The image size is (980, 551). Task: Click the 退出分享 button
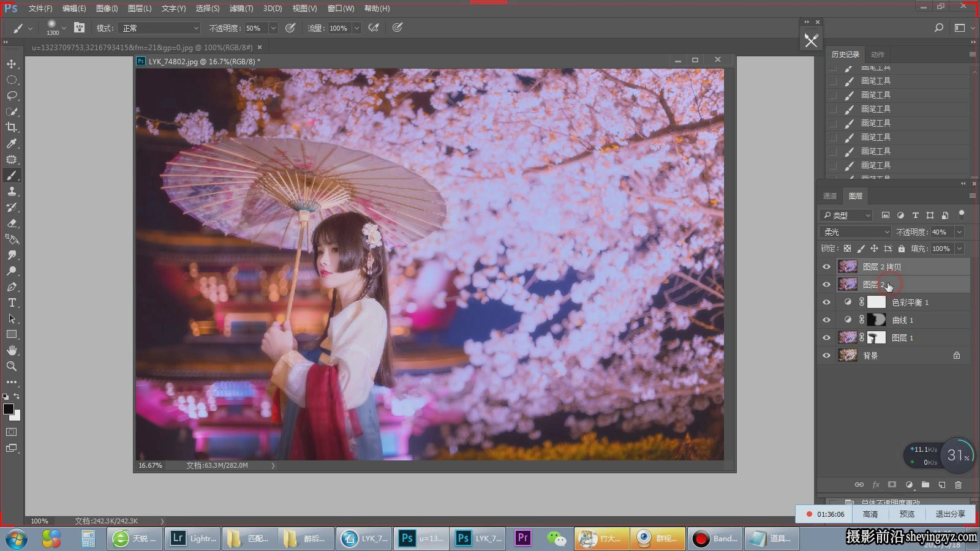pos(950,514)
